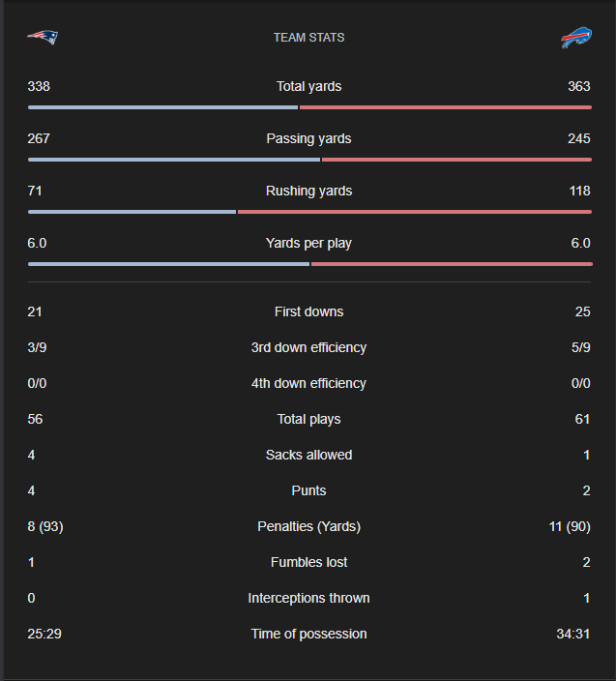
Task: Click the blue Patriots Total yards bar
Action: point(162,107)
